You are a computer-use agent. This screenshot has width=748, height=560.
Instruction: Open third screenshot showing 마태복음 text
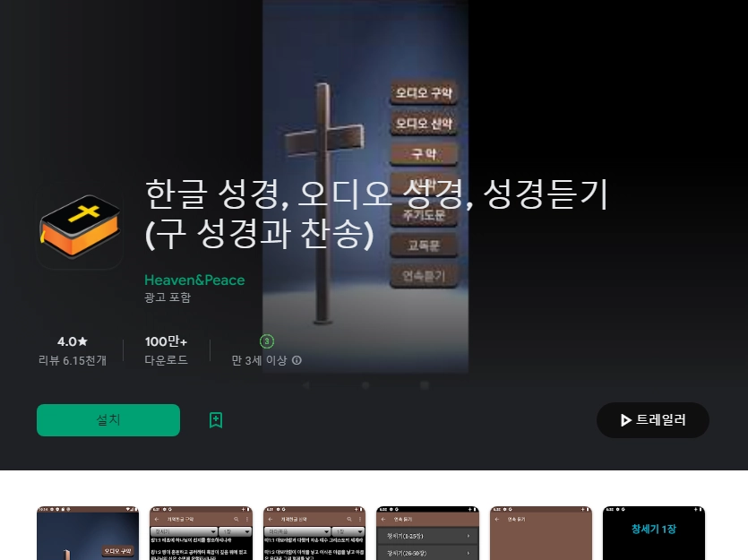point(314,533)
